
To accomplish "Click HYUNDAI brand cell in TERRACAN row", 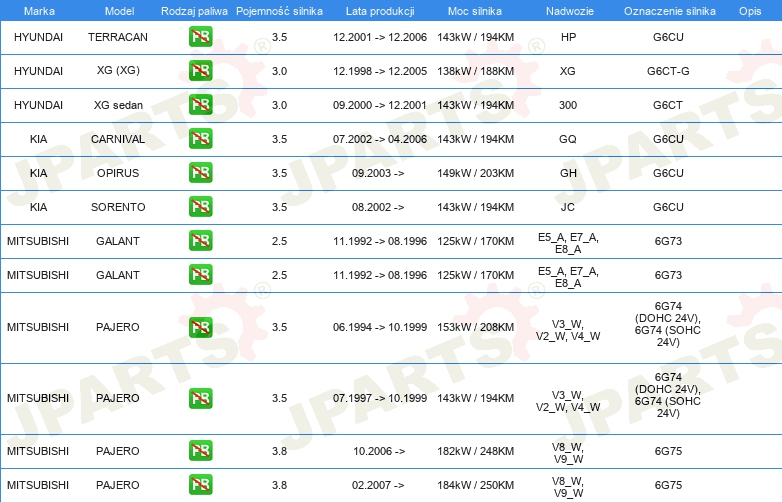I will [x=38, y=37].
